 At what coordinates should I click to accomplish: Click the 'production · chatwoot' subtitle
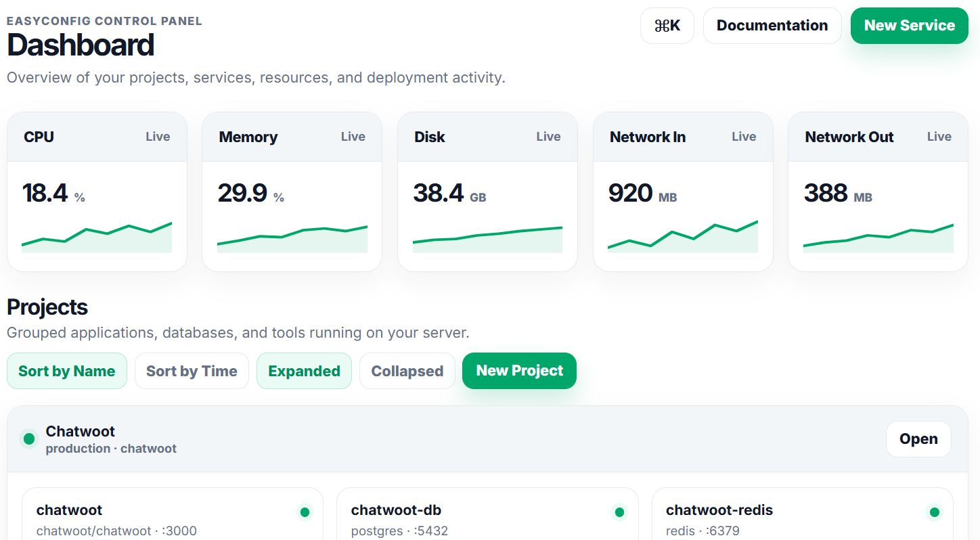click(x=111, y=449)
